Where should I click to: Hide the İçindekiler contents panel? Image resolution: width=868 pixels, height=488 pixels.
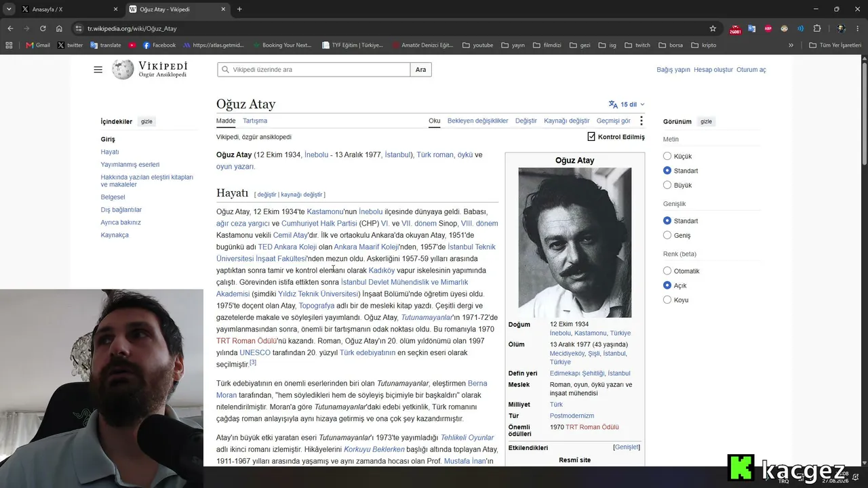point(146,121)
